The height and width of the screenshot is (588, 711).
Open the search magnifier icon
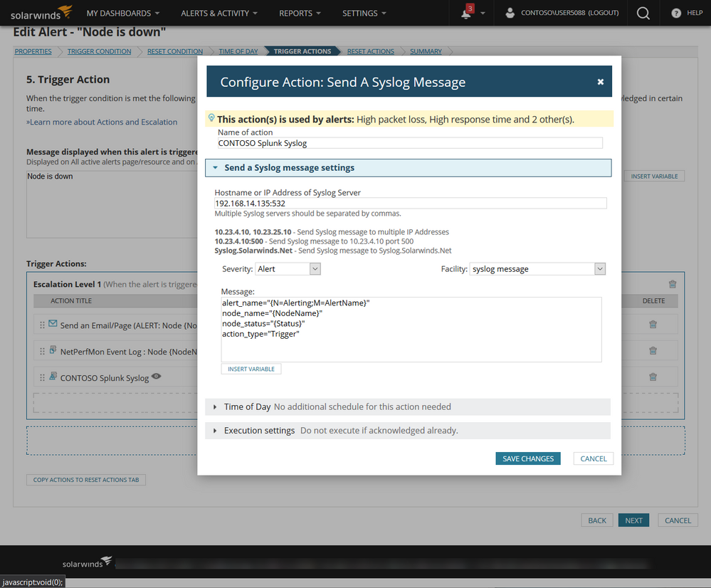(x=643, y=13)
